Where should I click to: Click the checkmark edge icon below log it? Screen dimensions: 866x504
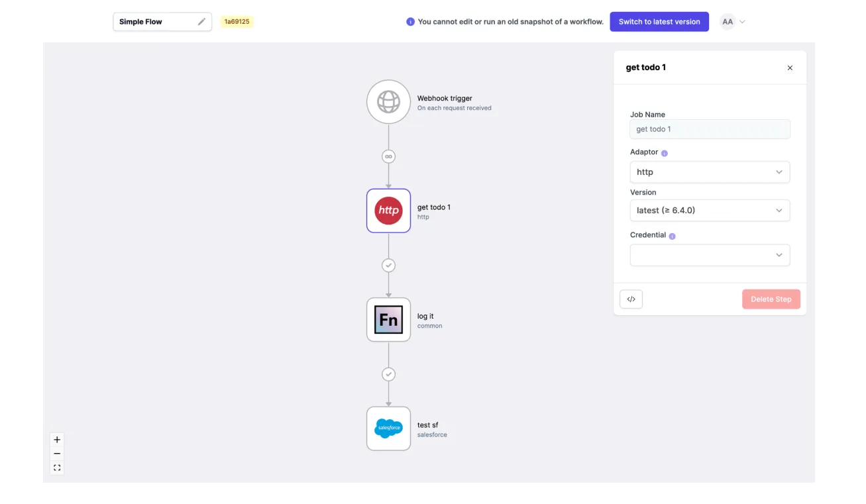388,375
